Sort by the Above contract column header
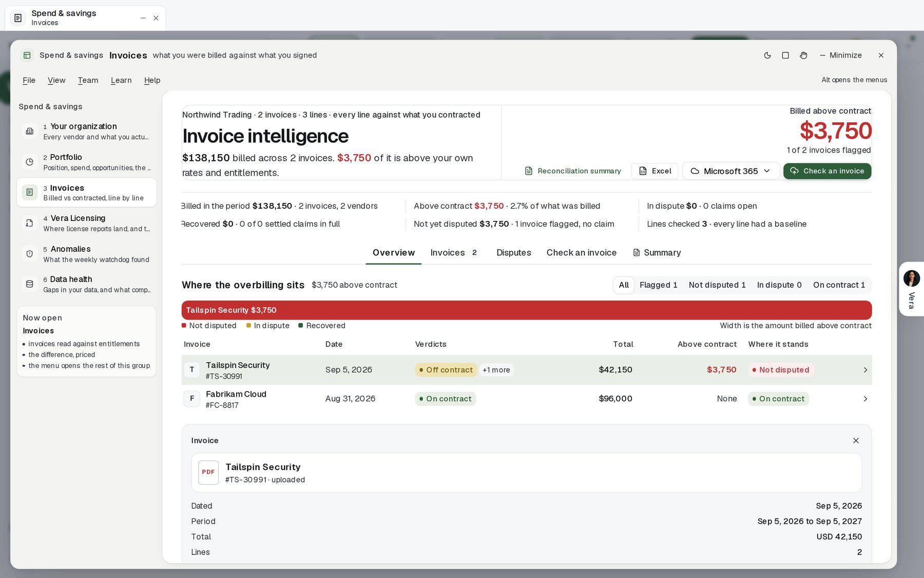Screen dimensions: 924x578 coord(707,344)
